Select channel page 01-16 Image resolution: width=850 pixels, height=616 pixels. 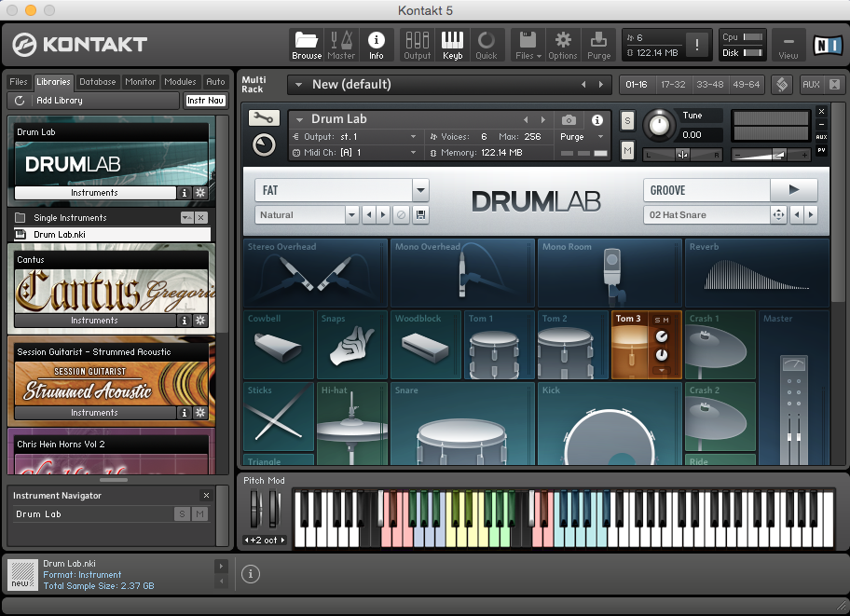tap(637, 85)
